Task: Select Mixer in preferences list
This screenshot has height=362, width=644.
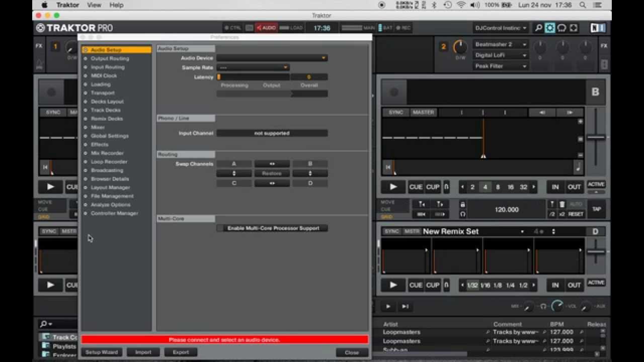Action: pyautogui.click(x=98, y=128)
